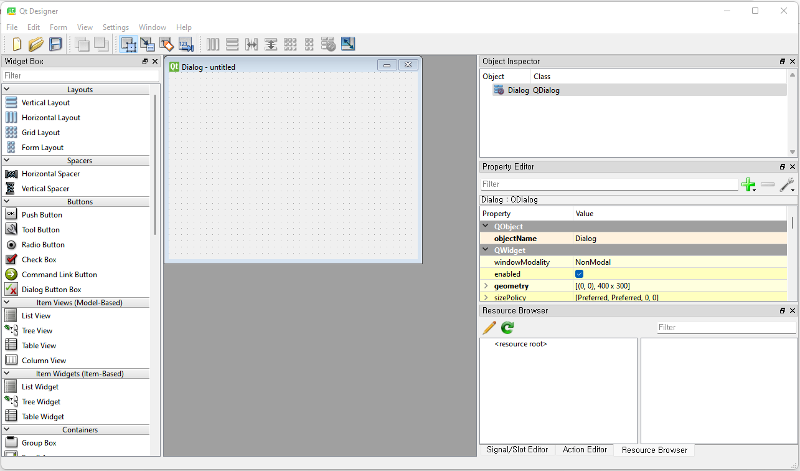Viewport: 800px width, 471px height.
Task: Apply Lay Out in a Grid icon
Action: [290, 44]
